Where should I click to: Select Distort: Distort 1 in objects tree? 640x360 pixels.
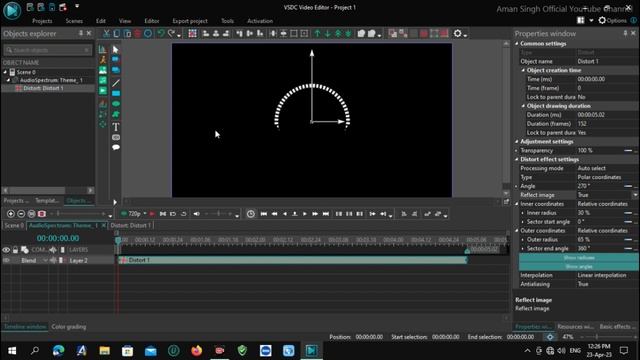point(43,88)
